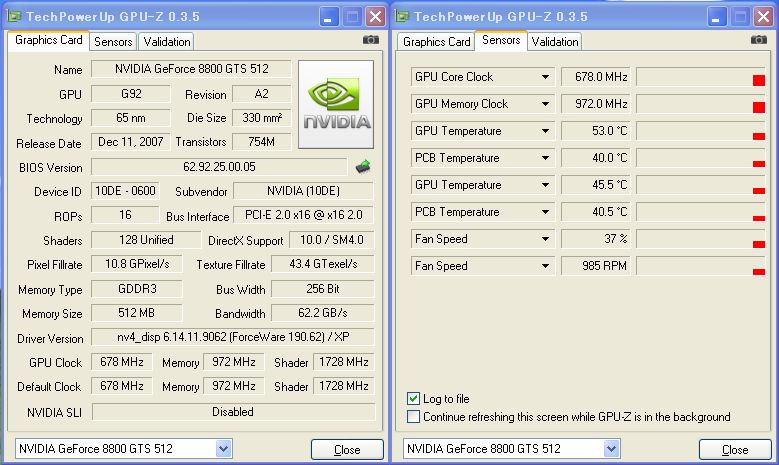This screenshot has width=779, height=465.
Task: Click Bus Interface value PCI-E 2.0 x16
Action: point(304,215)
